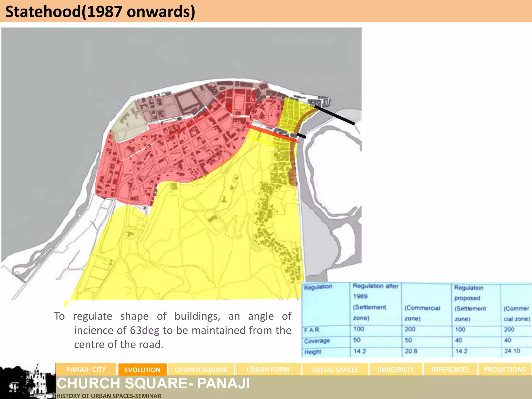Click the 'Height' row label in table

coord(313,352)
